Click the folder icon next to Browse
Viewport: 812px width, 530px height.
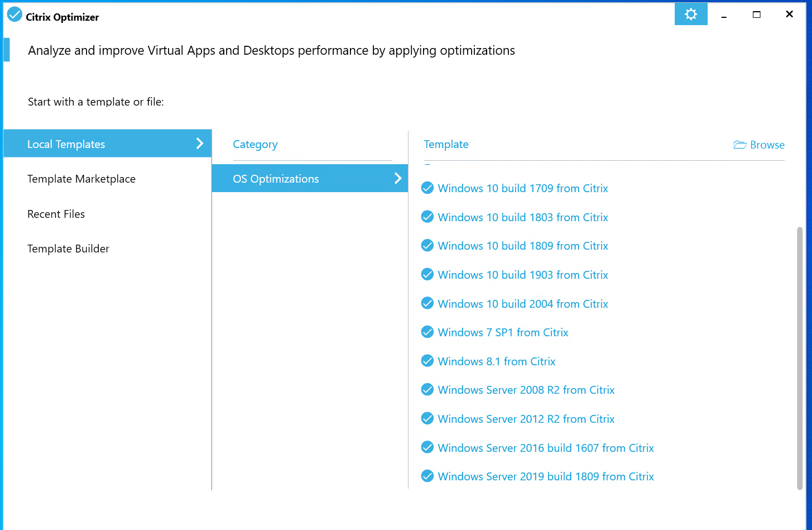point(740,145)
